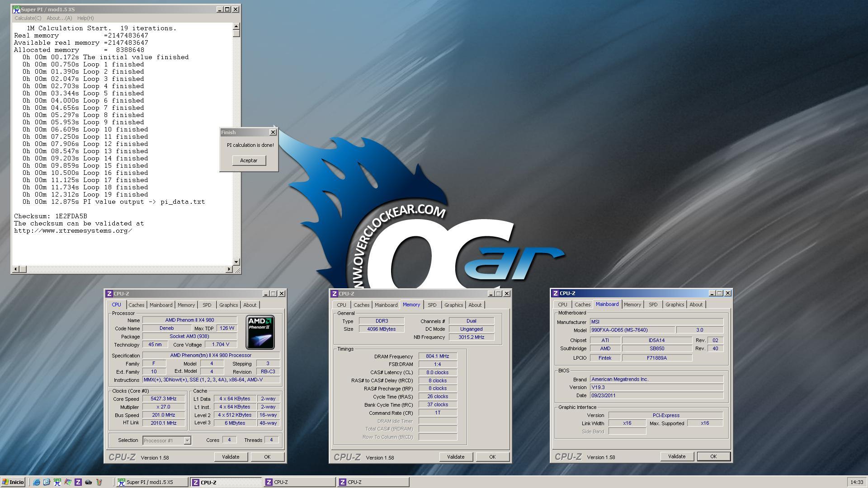Click the Core Speed value 5427.3 MHz
The image size is (868, 488).
point(163,399)
